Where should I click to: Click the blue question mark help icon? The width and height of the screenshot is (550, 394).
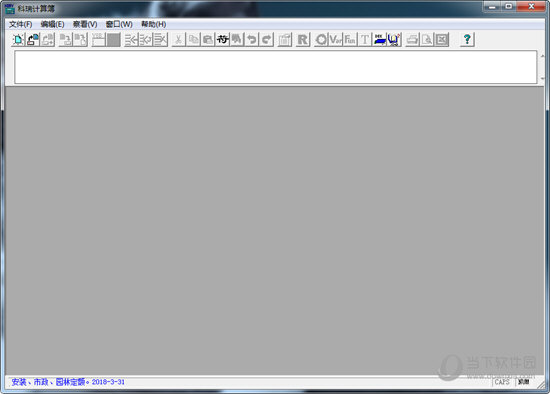point(467,40)
